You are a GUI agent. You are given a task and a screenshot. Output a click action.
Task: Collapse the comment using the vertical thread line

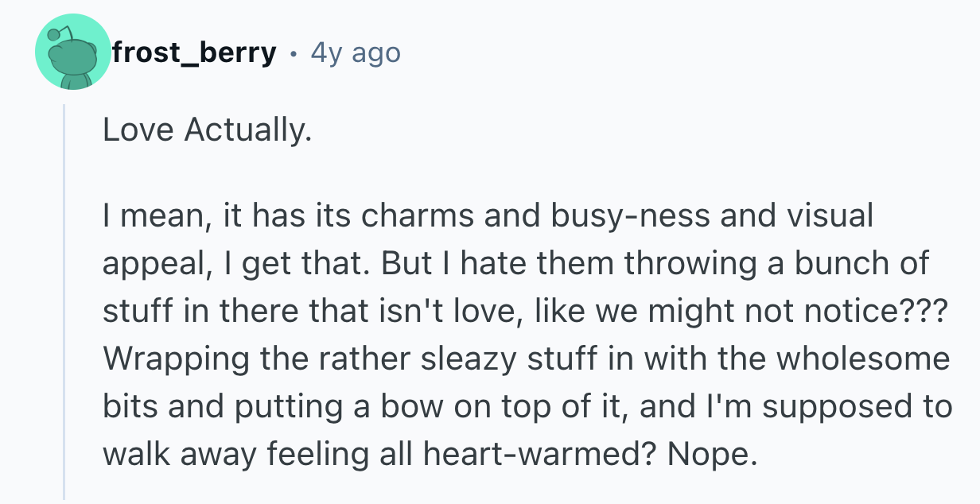64,302
